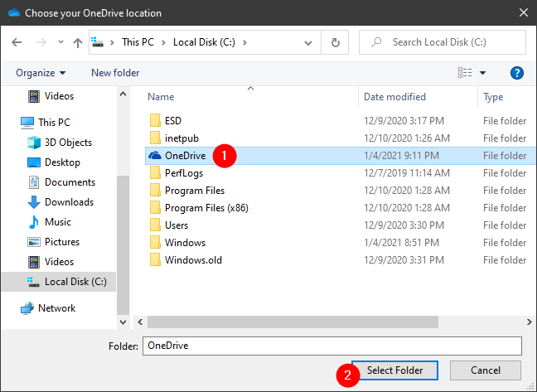
Task: Click the horizontal scrollbar right arrow
Action: click(529, 322)
